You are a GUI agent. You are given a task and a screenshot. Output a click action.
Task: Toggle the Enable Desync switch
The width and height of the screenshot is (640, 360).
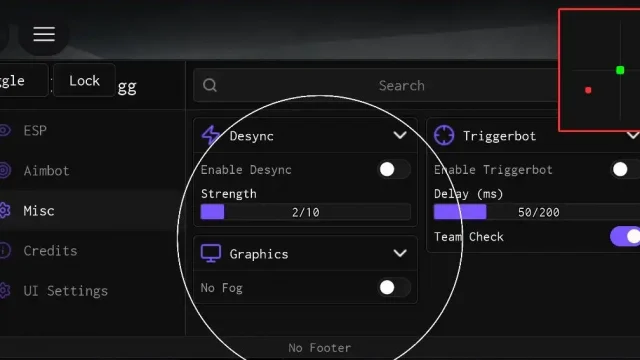click(394, 169)
